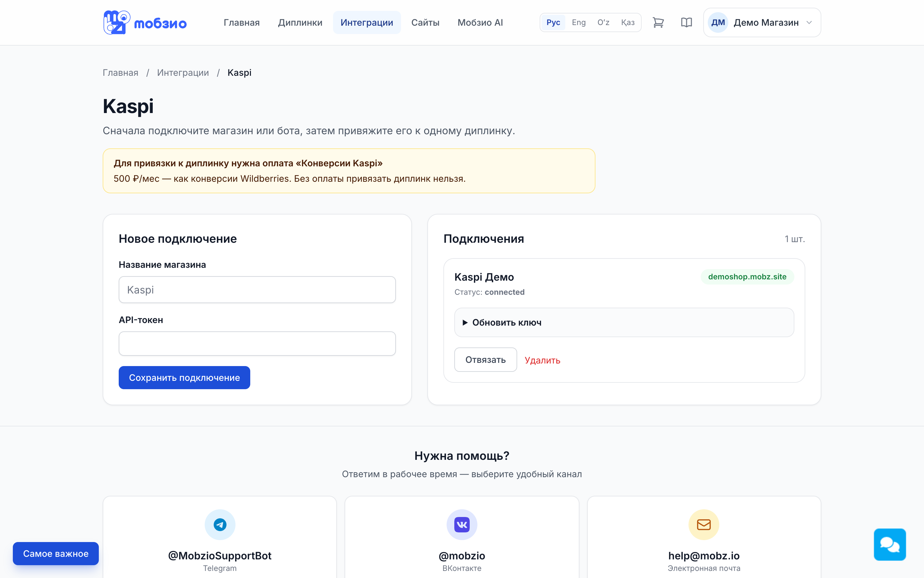Open the chat support widget icon
The image size is (924, 578).
(x=890, y=544)
